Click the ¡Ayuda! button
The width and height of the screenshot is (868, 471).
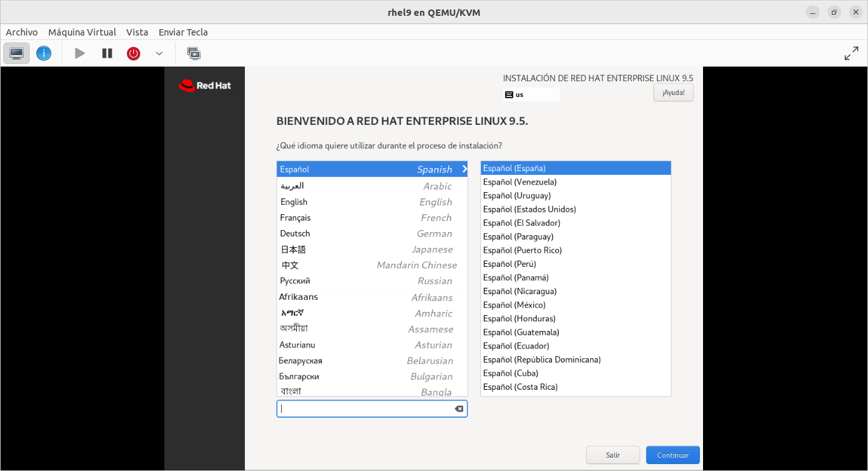tap(673, 93)
